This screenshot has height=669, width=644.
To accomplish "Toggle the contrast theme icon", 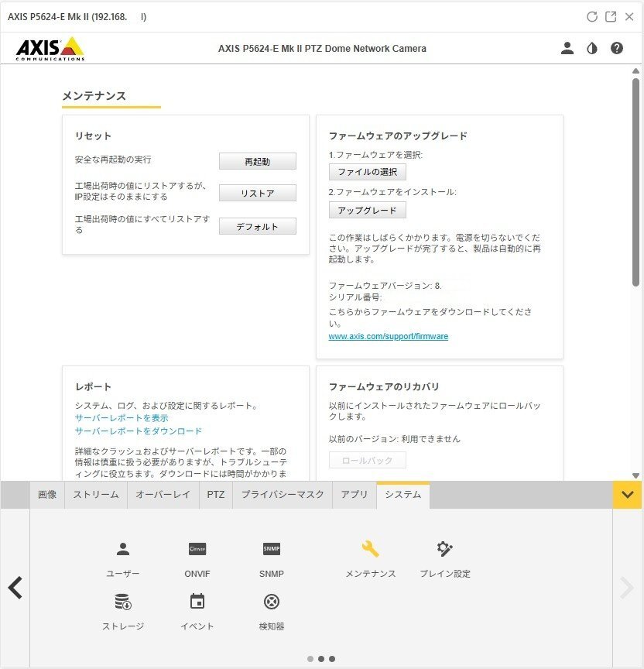I will click(x=591, y=48).
